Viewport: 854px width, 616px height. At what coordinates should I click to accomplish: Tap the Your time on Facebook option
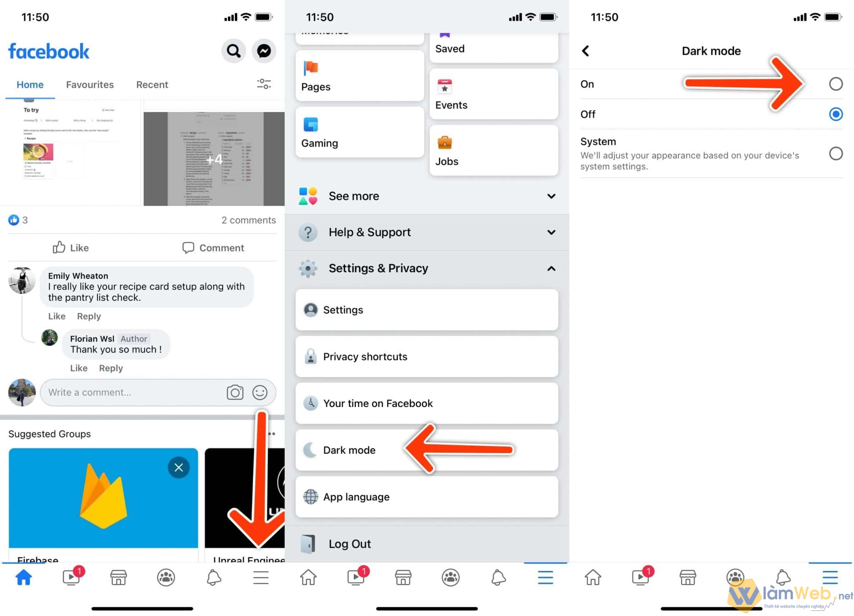[426, 403]
